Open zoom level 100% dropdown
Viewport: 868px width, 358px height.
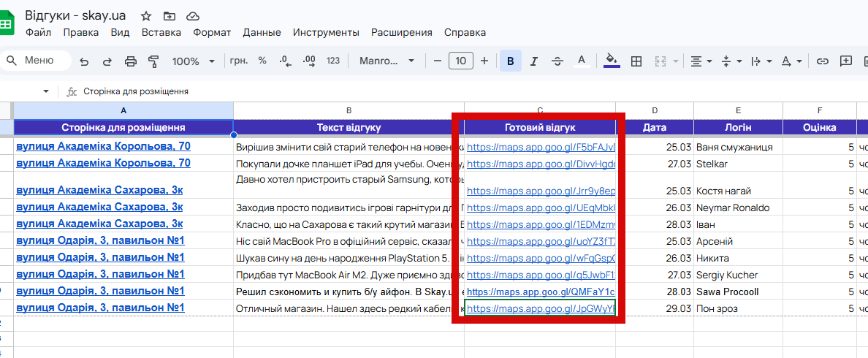coord(193,61)
